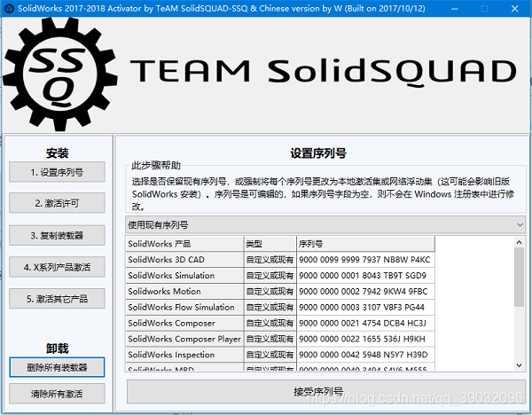Image resolution: width=532 pixels, height=415 pixels.
Task: Click the '类型' column header
Action: [x=270, y=244]
